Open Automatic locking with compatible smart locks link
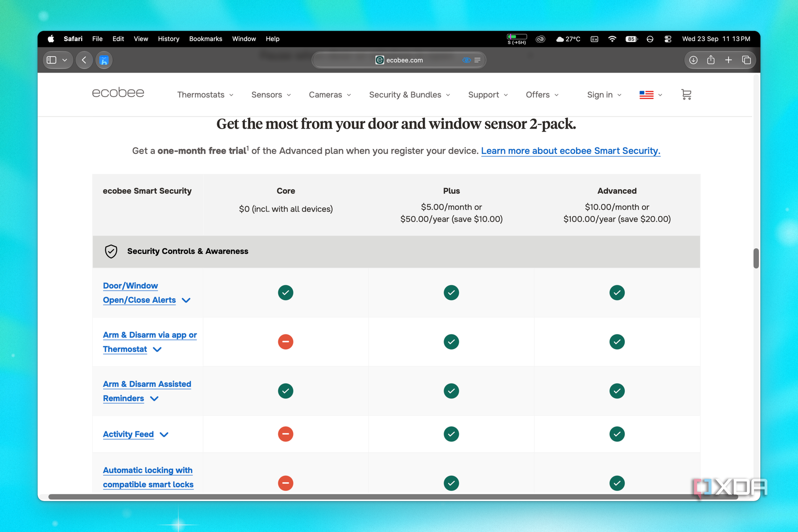 click(148, 477)
